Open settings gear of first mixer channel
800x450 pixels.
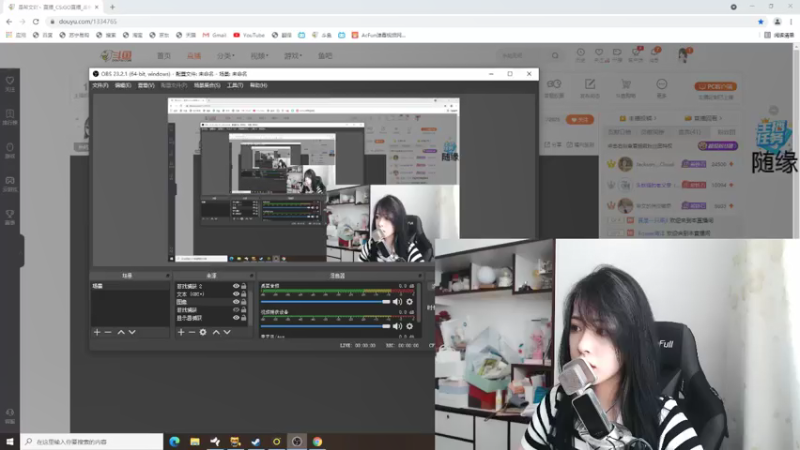click(409, 302)
